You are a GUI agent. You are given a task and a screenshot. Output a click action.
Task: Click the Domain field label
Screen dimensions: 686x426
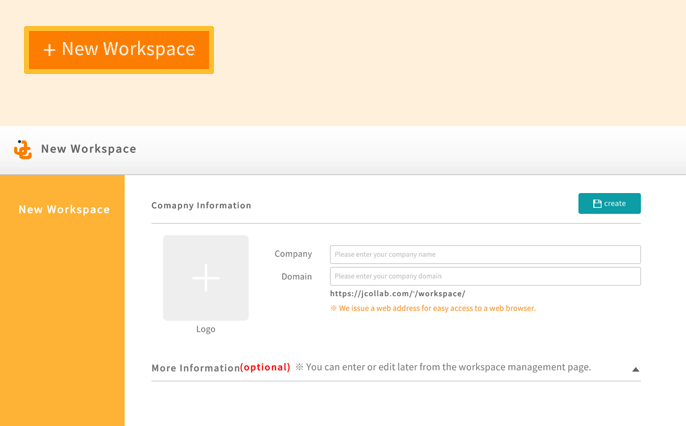point(297,276)
